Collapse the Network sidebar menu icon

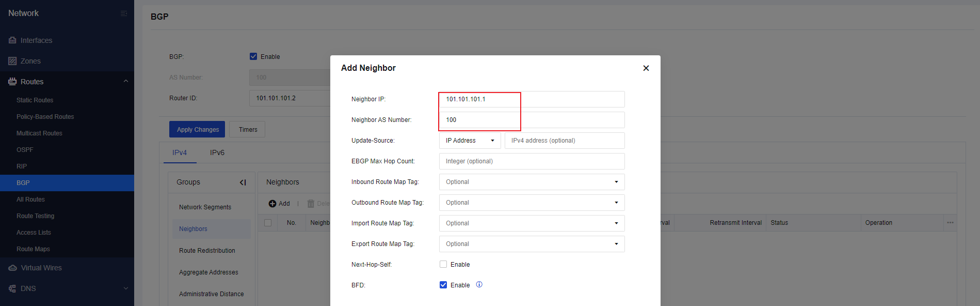click(x=124, y=13)
